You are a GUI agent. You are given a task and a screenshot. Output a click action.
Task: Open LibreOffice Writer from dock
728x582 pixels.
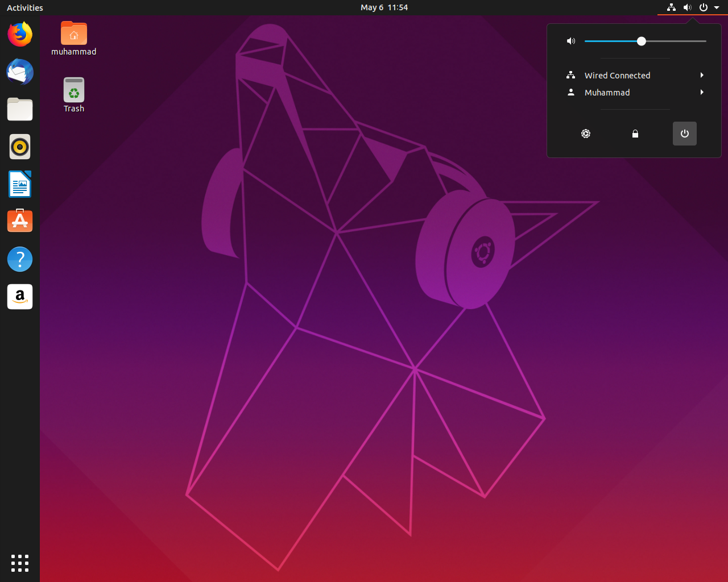tap(20, 184)
